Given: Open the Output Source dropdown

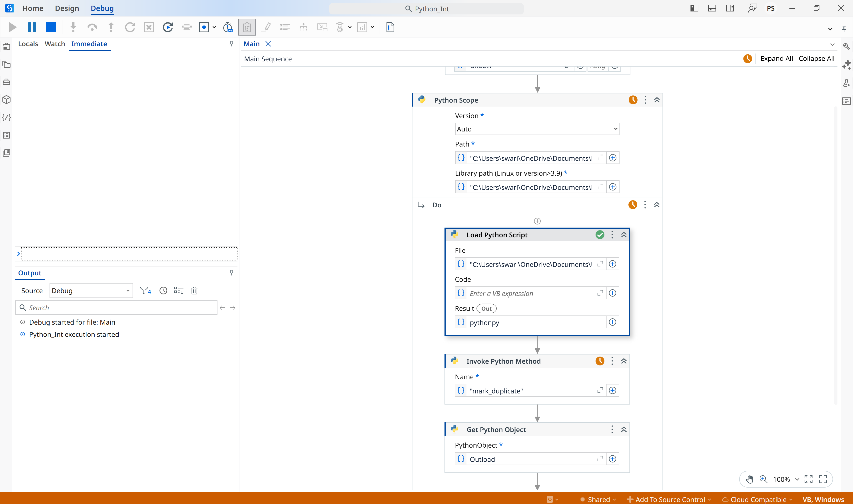Looking at the screenshot, I should [91, 291].
